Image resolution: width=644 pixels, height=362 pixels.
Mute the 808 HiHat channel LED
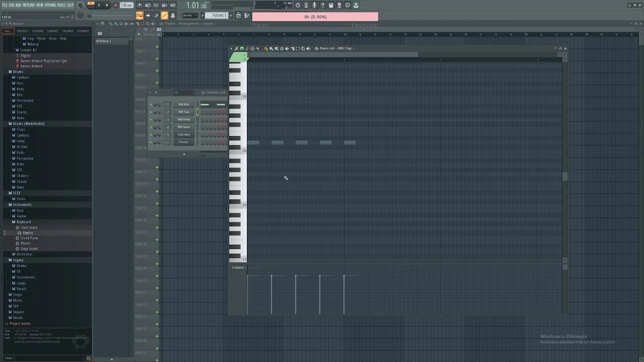point(150,120)
